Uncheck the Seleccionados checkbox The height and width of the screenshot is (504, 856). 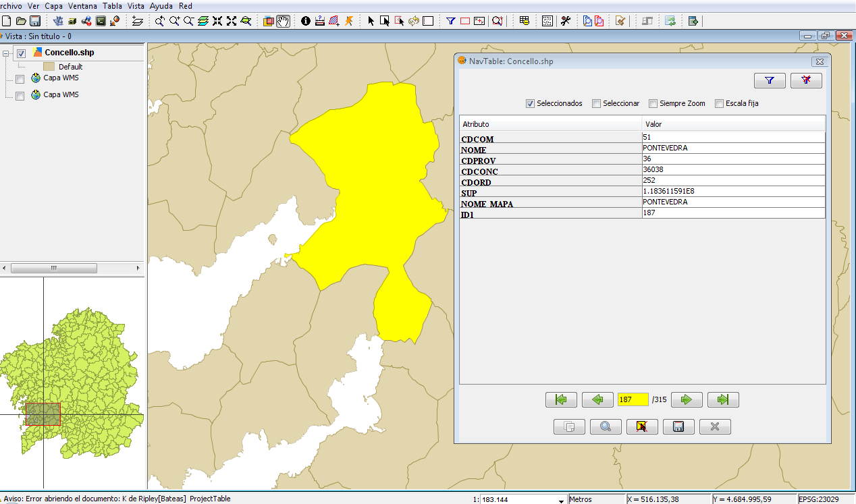[x=530, y=104]
